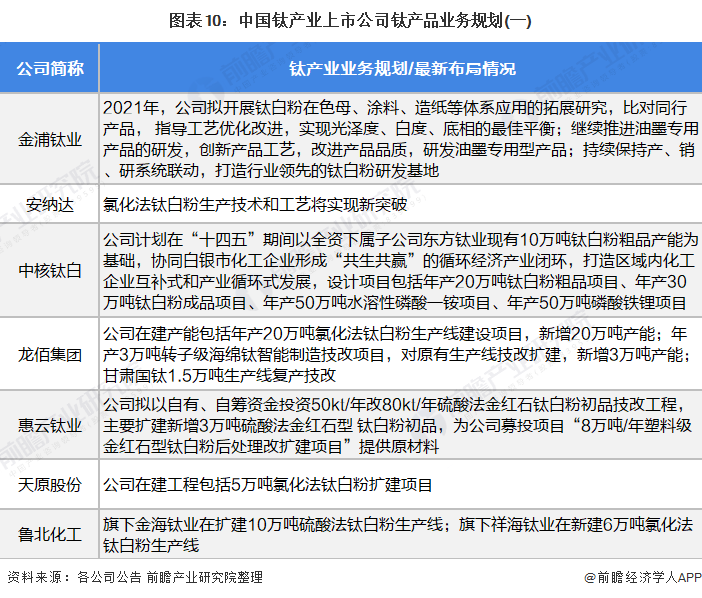Click the 金浦钛业 company name cell

(x=50, y=138)
